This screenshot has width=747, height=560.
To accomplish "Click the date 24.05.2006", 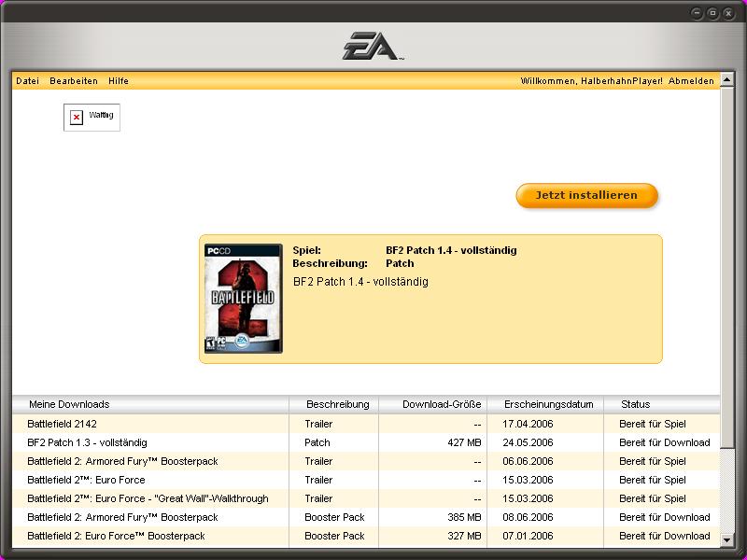I will click(528, 442).
